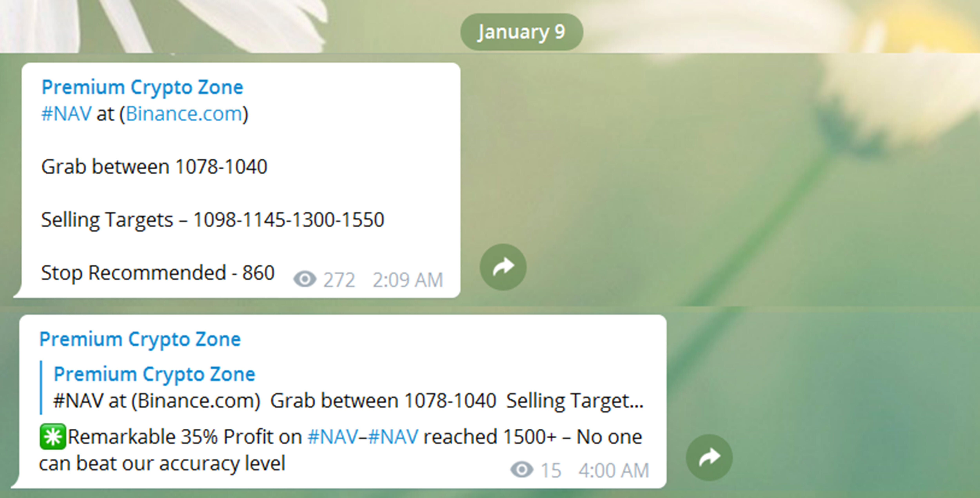Open Premium Crypto Zone name in first message
This screenshot has width=980, height=498.
coord(142,87)
